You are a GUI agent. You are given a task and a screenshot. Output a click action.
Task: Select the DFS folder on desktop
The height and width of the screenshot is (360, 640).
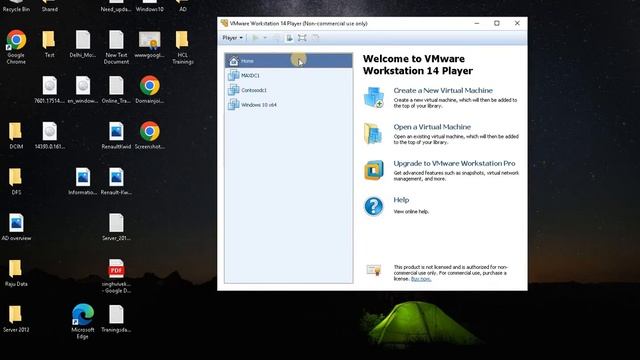(16, 181)
